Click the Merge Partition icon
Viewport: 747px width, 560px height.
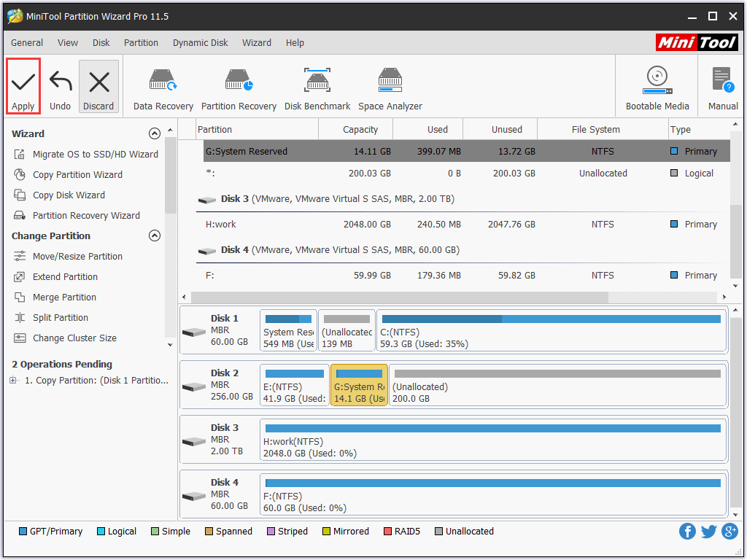[x=20, y=297]
